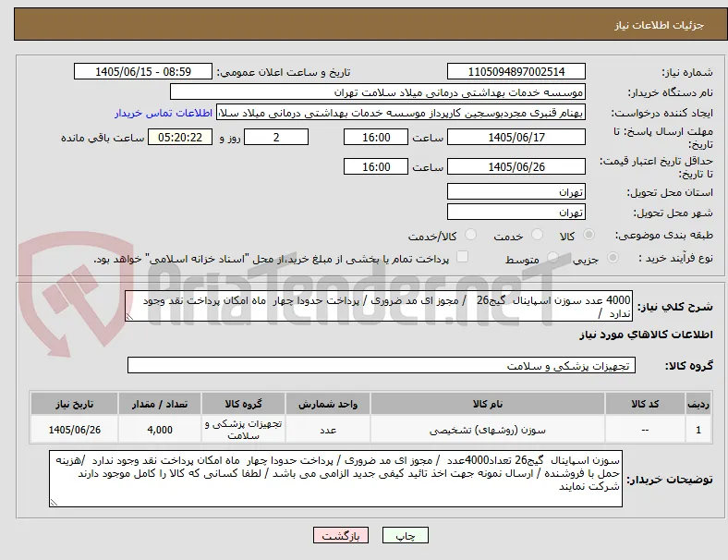
Task: Click the چاپ (print) button
Action: [x=406, y=535]
